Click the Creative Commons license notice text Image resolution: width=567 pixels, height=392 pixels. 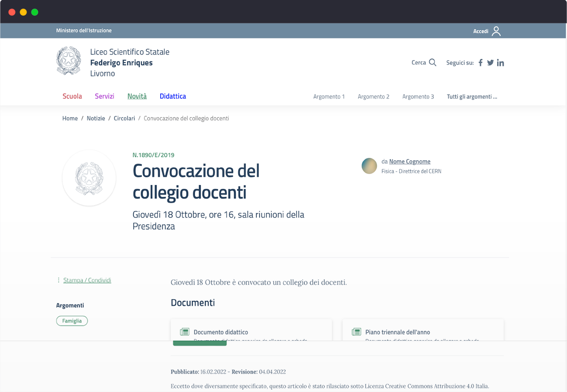[330, 386]
